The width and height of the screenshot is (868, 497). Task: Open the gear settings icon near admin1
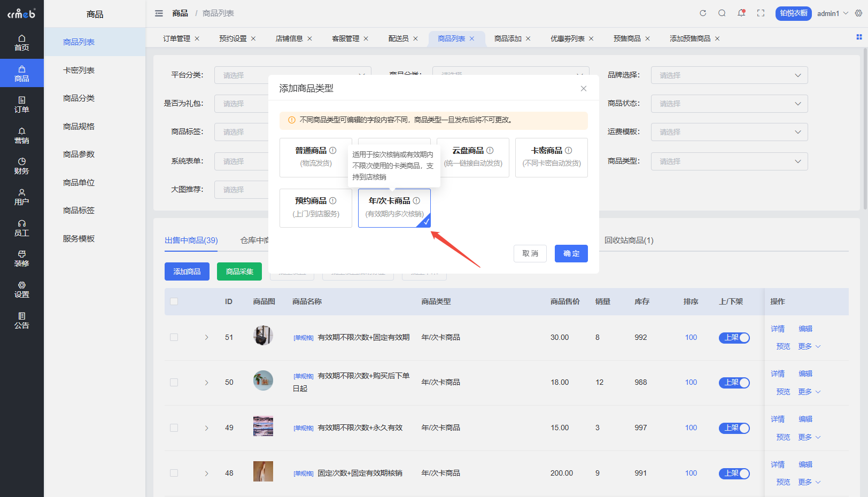pos(858,13)
